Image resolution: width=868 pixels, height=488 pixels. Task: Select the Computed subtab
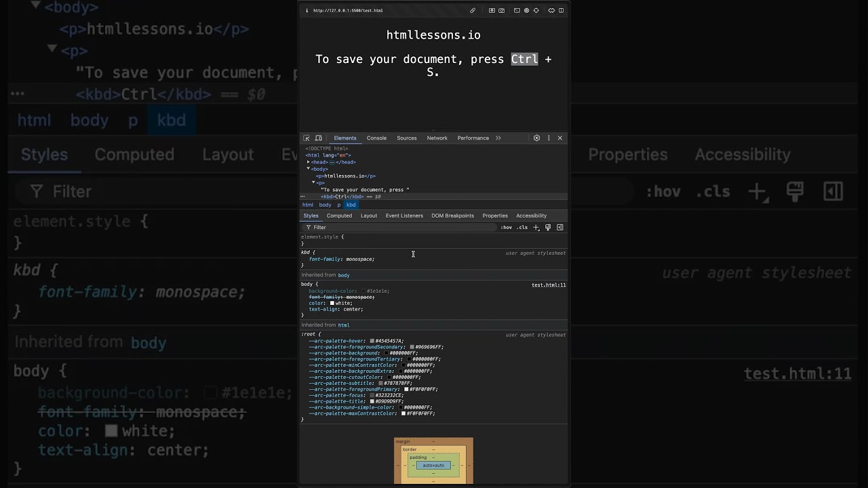[340, 216]
